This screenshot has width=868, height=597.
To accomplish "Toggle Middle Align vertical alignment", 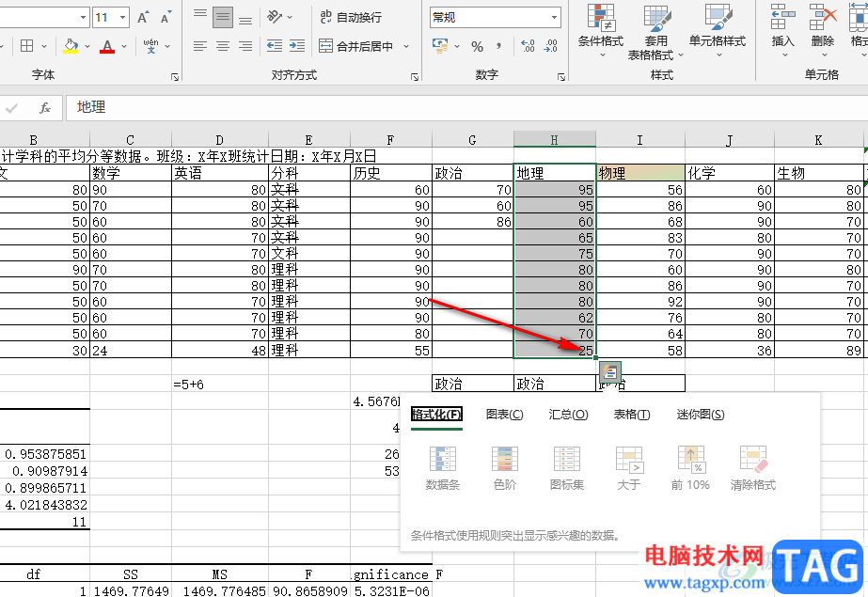I will [223, 18].
